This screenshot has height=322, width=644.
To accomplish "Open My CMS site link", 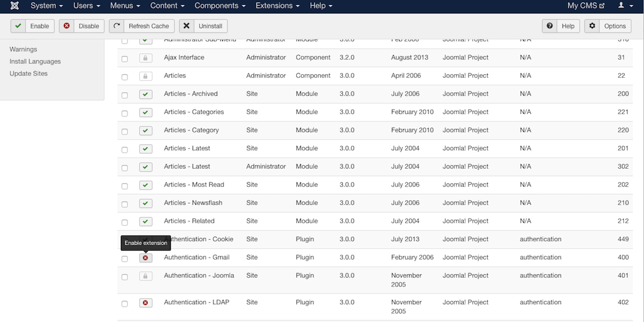I will [586, 6].
